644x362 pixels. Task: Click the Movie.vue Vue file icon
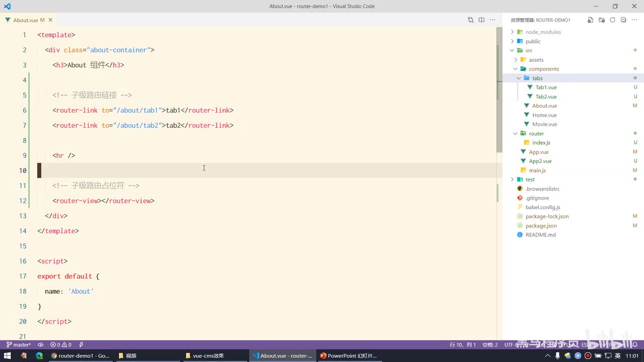pos(527,124)
